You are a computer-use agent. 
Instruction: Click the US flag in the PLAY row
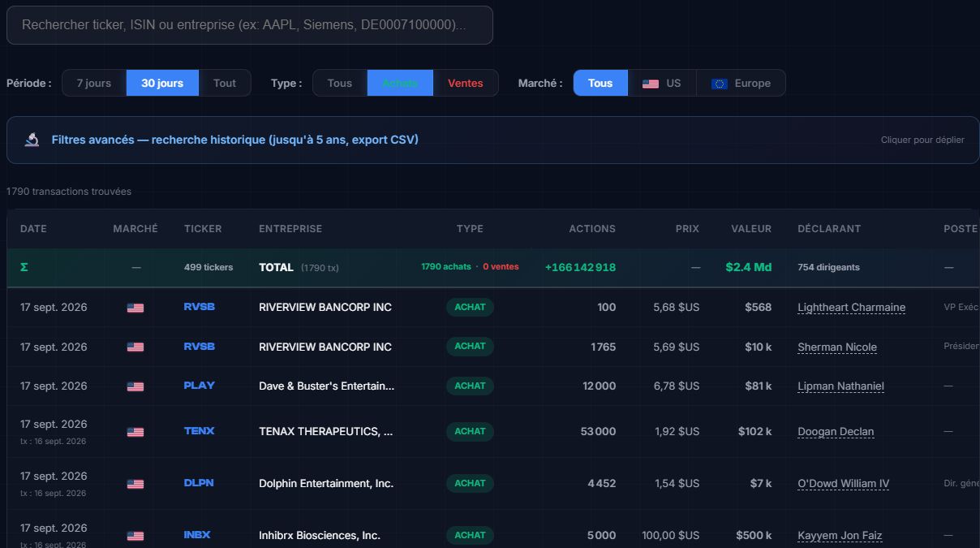pyautogui.click(x=135, y=386)
